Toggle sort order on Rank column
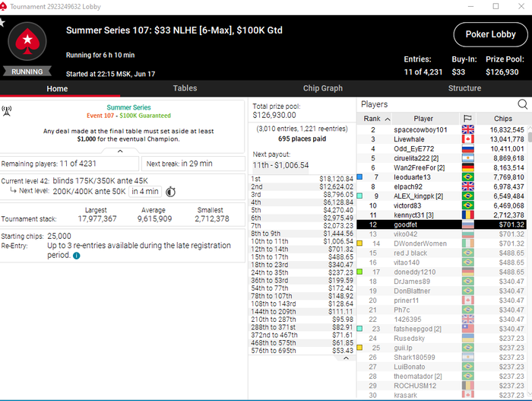532x401 pixels. (x=377, y=119)
